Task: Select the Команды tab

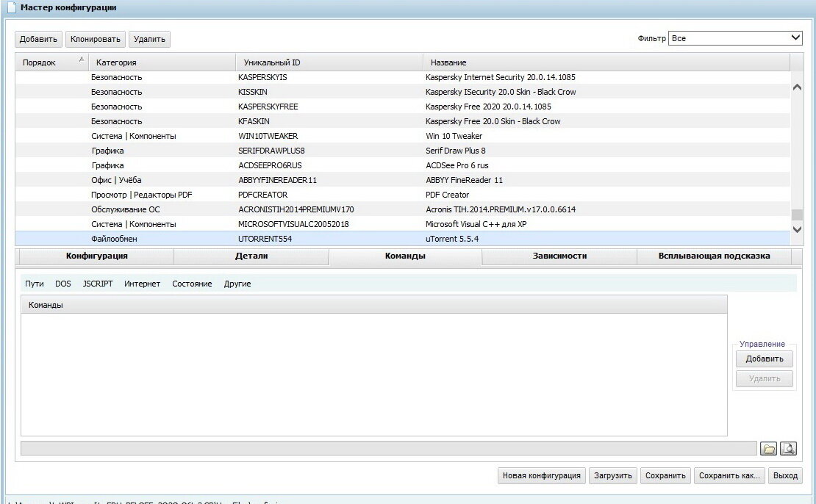Action: (x=405, y=256)
